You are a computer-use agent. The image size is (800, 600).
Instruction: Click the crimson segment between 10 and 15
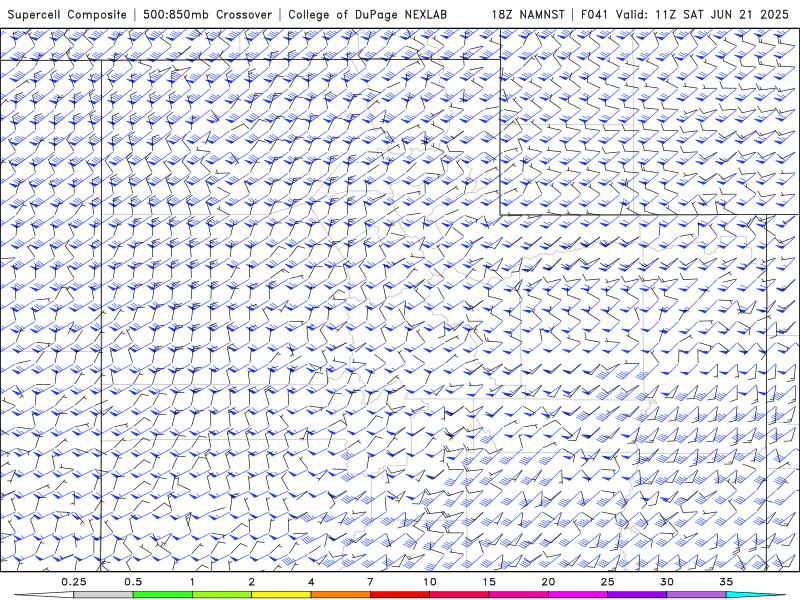click(459, 595)
